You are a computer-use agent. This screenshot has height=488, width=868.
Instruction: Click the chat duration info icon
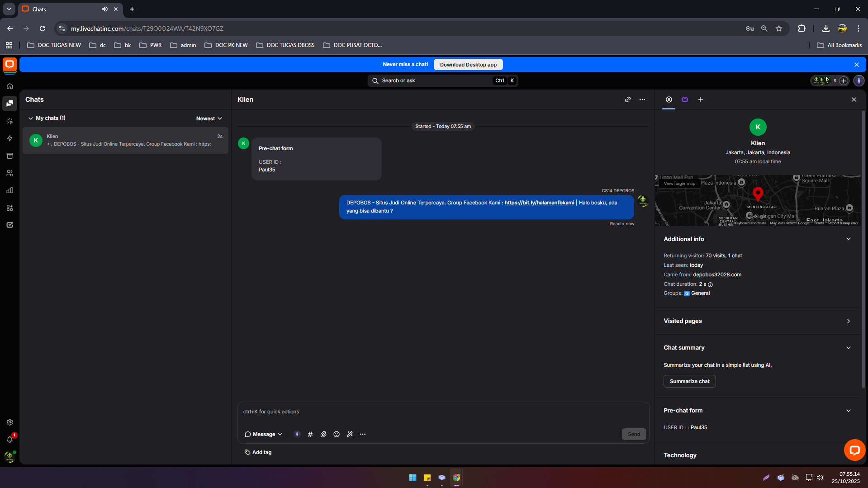pos(710,284)
